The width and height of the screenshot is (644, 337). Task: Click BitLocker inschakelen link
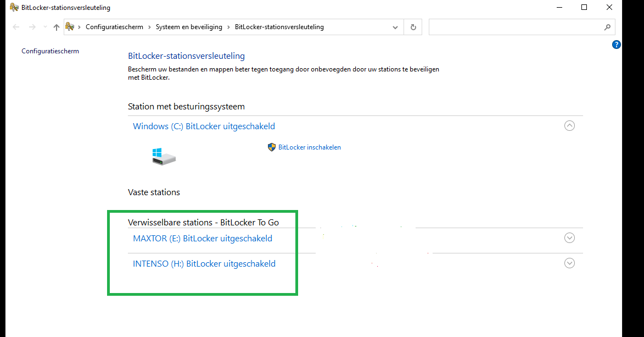click(310, 147)
